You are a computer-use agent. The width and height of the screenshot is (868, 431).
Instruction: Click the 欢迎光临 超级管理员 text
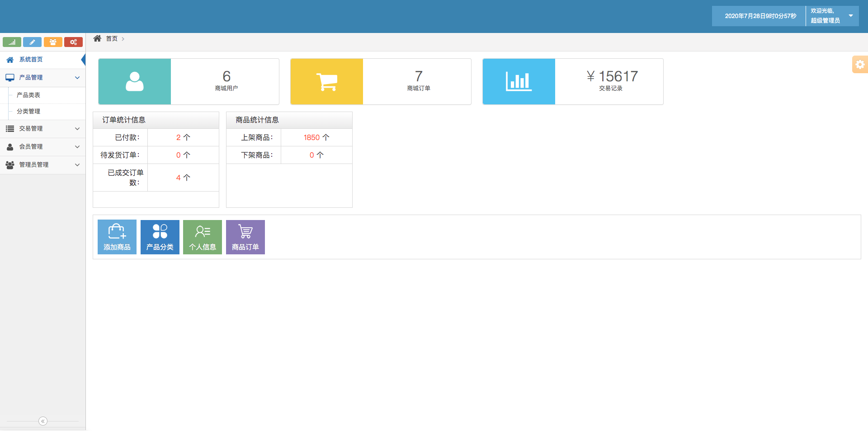click(x=825, y=16)
